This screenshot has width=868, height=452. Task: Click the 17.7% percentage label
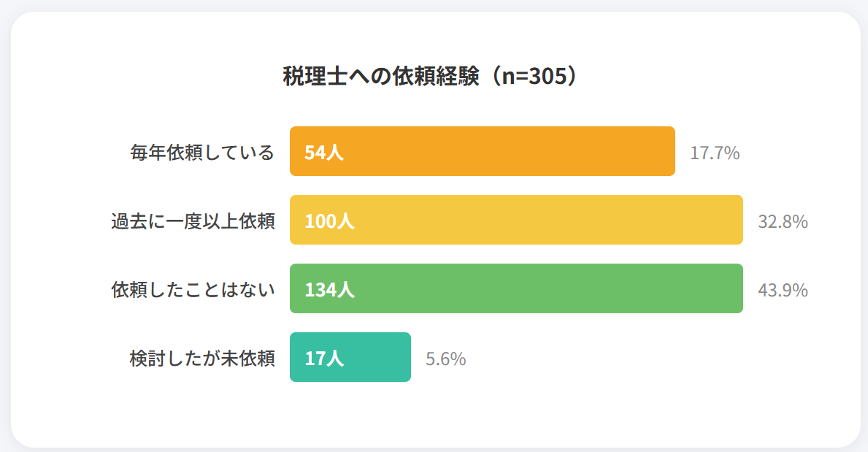(x=715, y=153)
